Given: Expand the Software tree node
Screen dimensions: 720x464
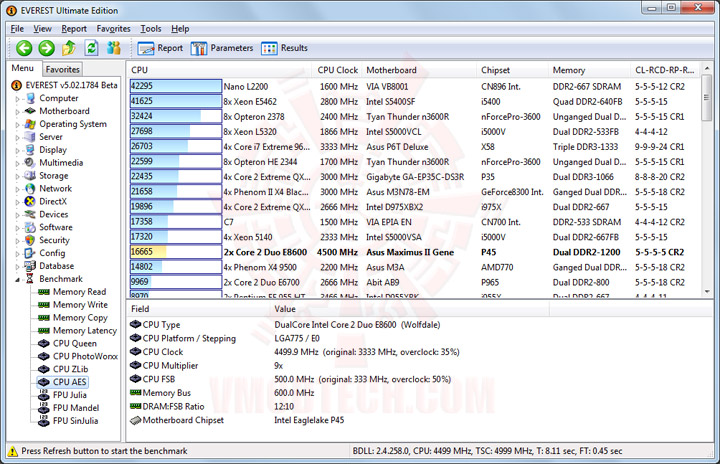Looking at the screenshot, I should [17, 227].
